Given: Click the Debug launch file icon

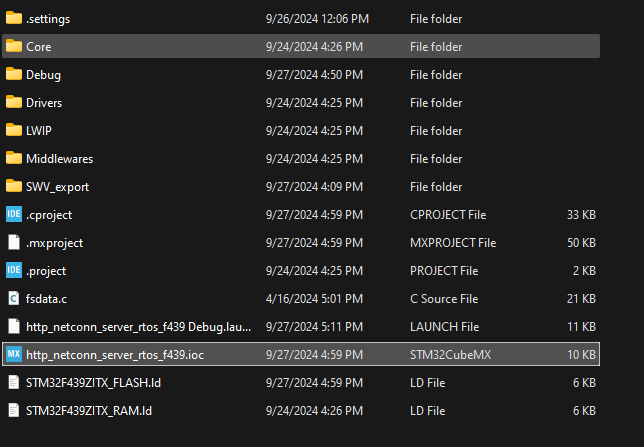Looking at the screenshot, I should (14, 326).
